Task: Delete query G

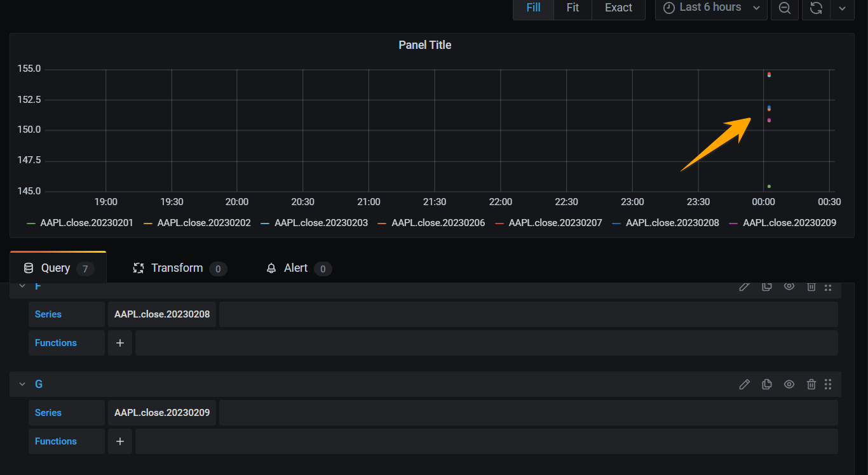Action: (811, 384)
